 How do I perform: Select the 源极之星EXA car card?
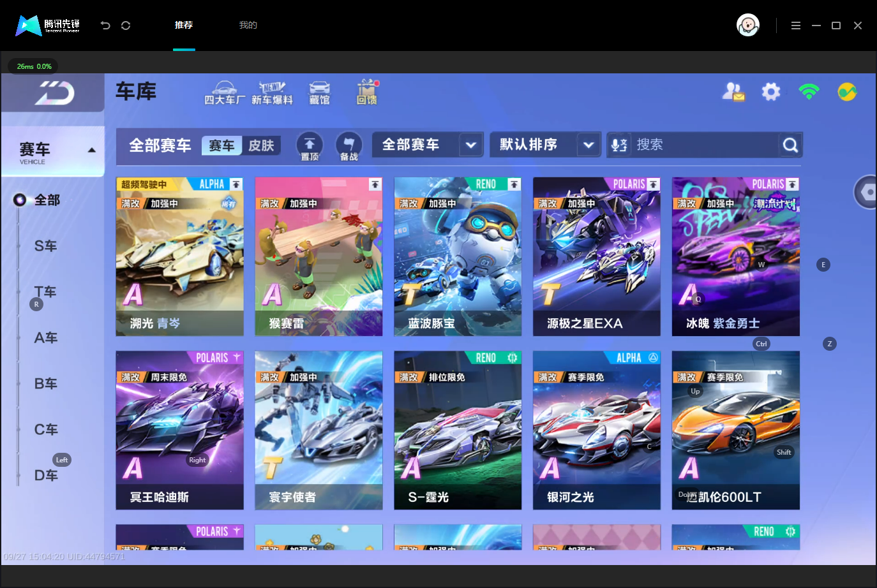coord(597,256)
